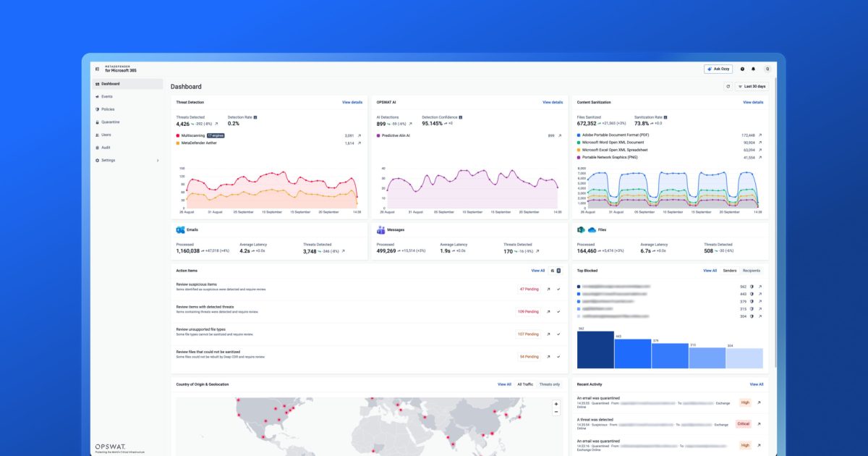Click the 17 engines badge
The height and width of the screenshot is (456, 868).
click(x=215, y=135)
